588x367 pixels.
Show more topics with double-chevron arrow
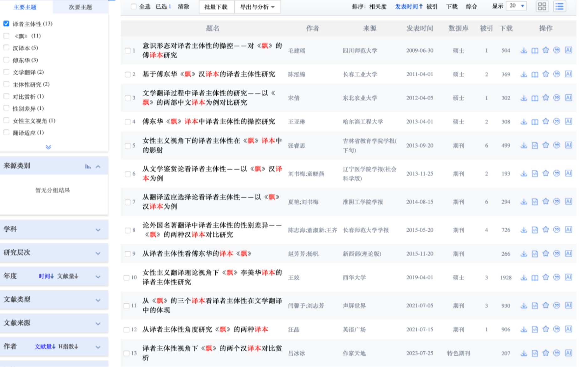tap(48, 147)
